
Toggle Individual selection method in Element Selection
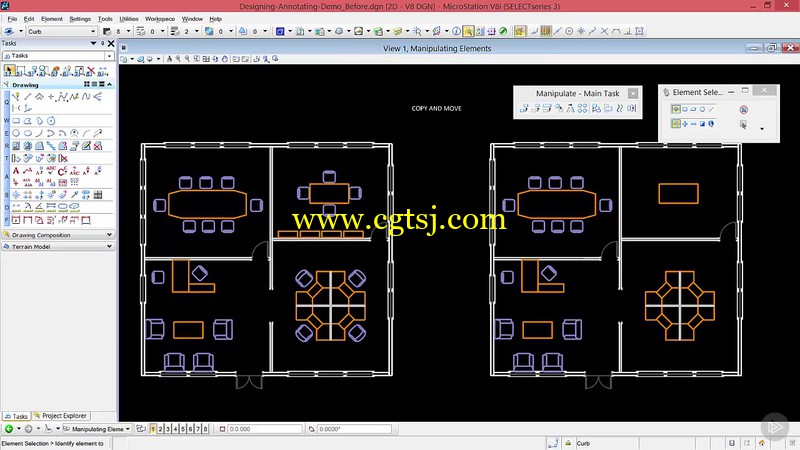pos(676,109)
